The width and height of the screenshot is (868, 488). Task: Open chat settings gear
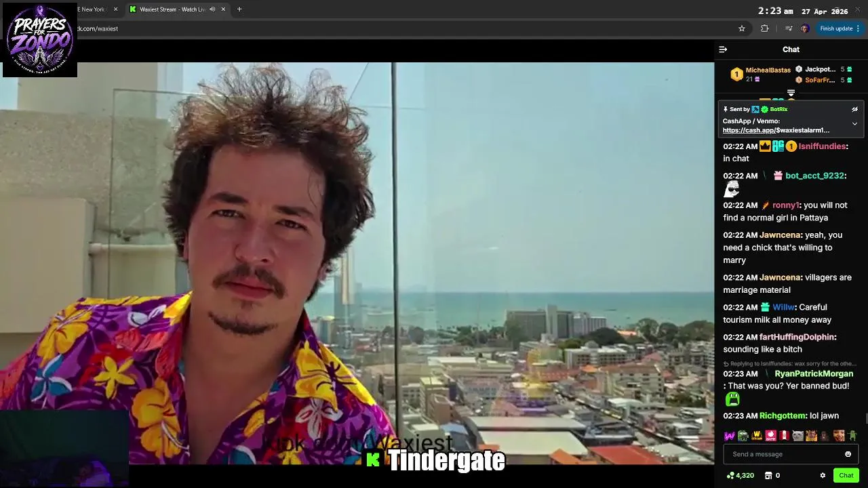click(823, 476)
